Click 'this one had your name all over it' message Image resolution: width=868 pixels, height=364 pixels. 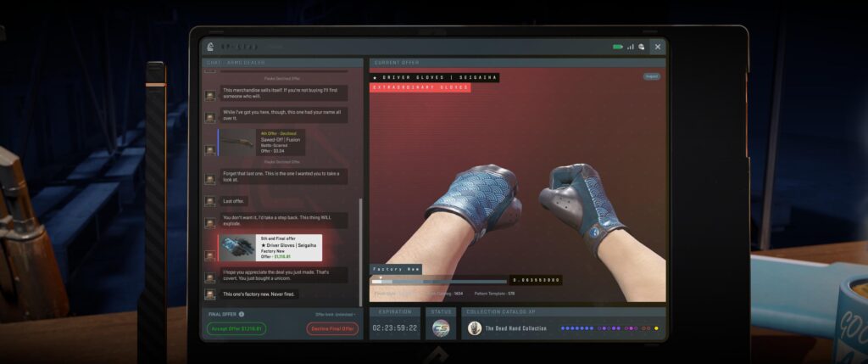pos(283,115)
